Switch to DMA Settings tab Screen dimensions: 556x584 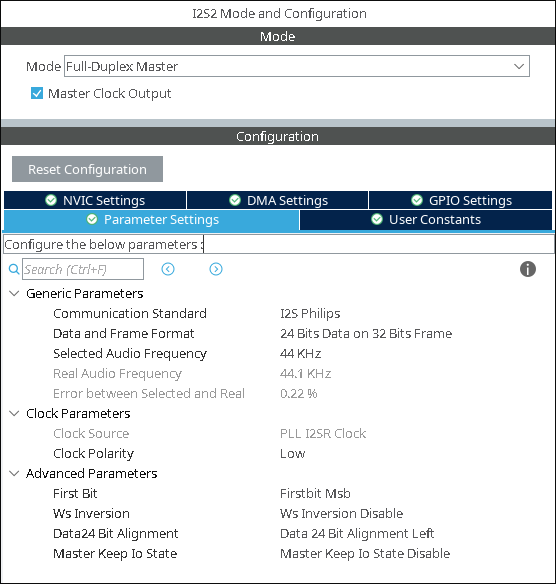[277, 200]
